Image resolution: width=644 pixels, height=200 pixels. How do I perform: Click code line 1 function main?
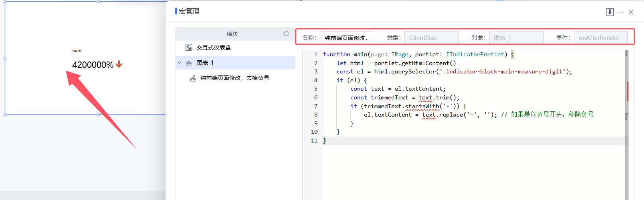[x=419, y=54]
